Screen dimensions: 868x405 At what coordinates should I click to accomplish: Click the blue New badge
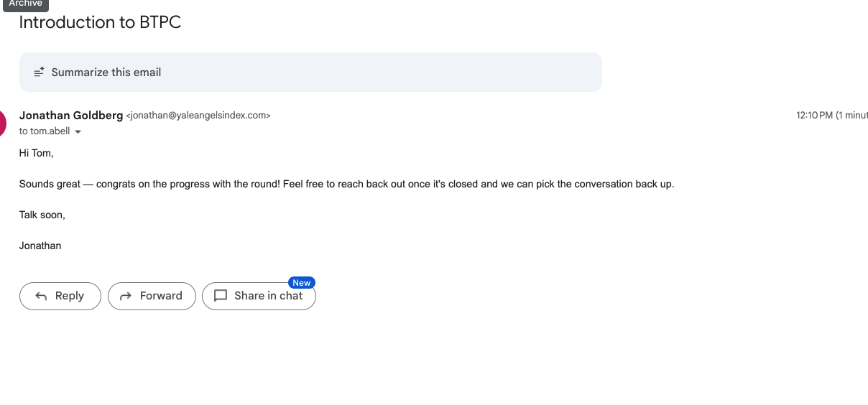coord(302,283)
